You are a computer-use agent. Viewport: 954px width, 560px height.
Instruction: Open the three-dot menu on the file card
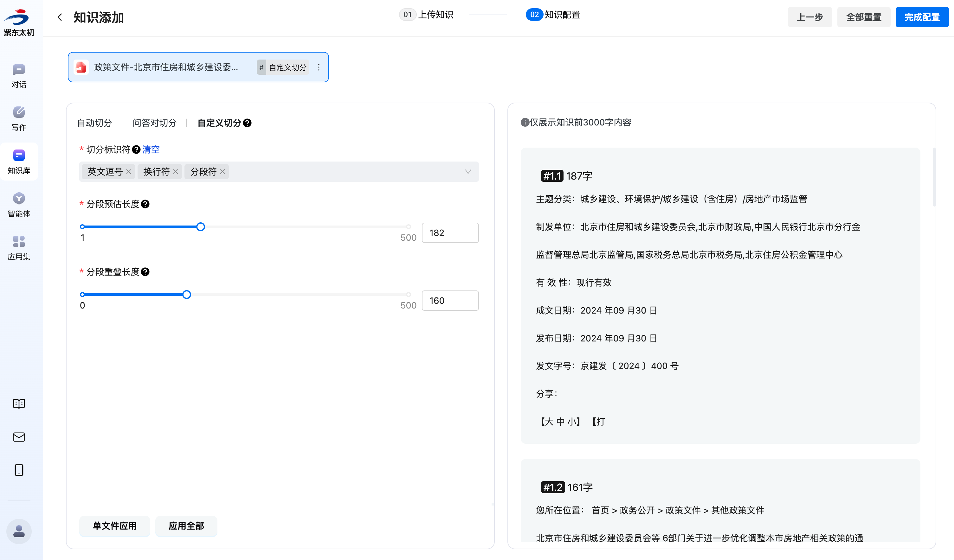tap(319, 67)
